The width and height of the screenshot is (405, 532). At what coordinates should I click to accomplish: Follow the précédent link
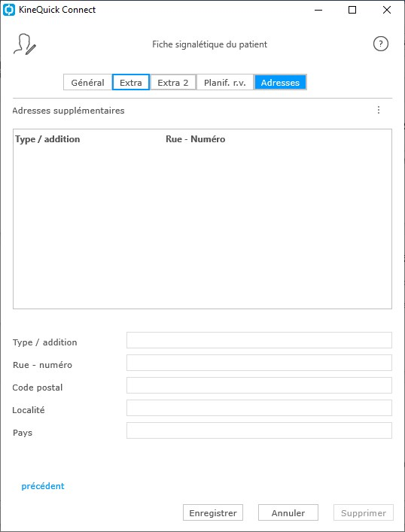tap(43, 486)
